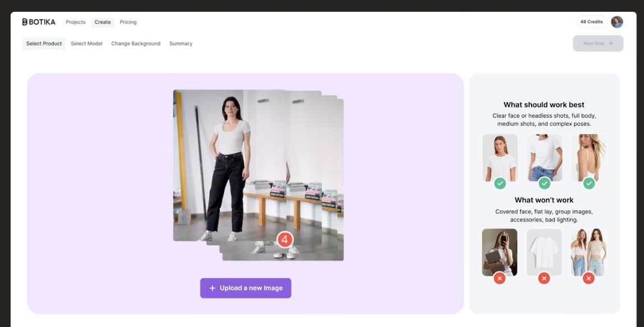Click the Next Step button
This screenshot has width=644, height=327.
(x=598, y=43)
